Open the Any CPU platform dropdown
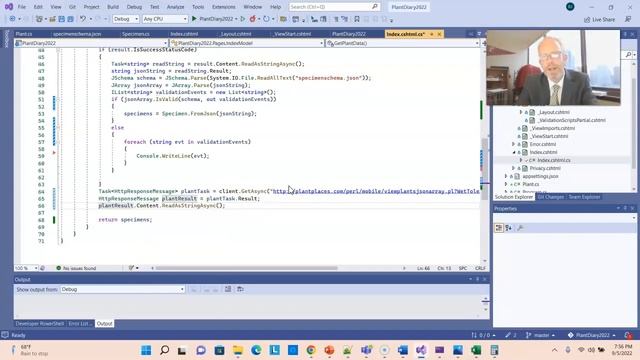The height and width of the screenshot is (360, 640). (165, 19)
